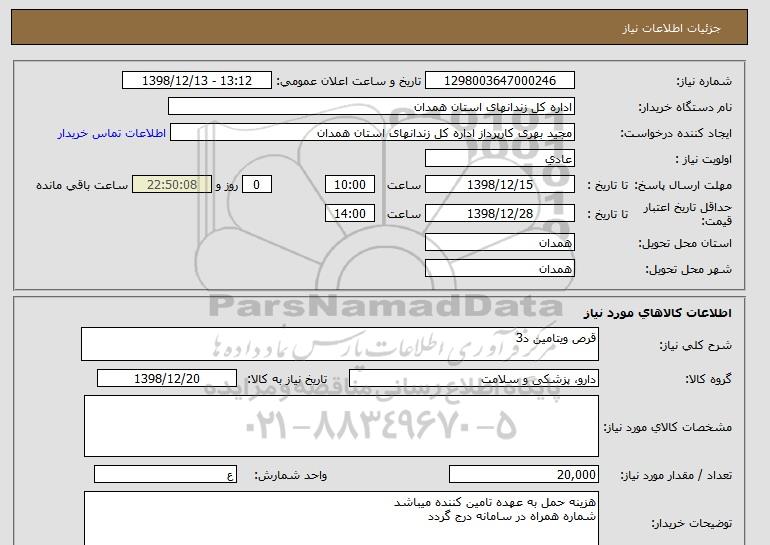770x545 pixels.
Task: Click the label حداقل تاریخ اعتبار قیمت
Action: pyautogui.click(x=688, y=214)
